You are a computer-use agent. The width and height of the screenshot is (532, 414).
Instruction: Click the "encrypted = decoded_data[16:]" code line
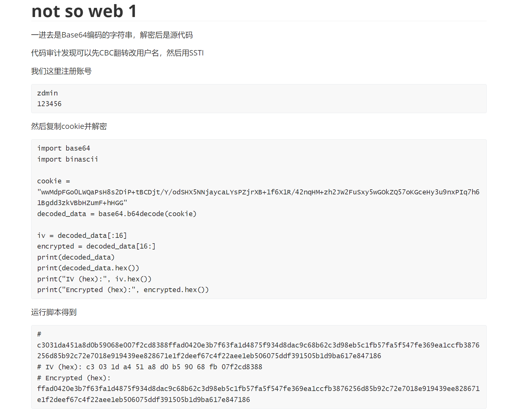[x=96, y=246]
